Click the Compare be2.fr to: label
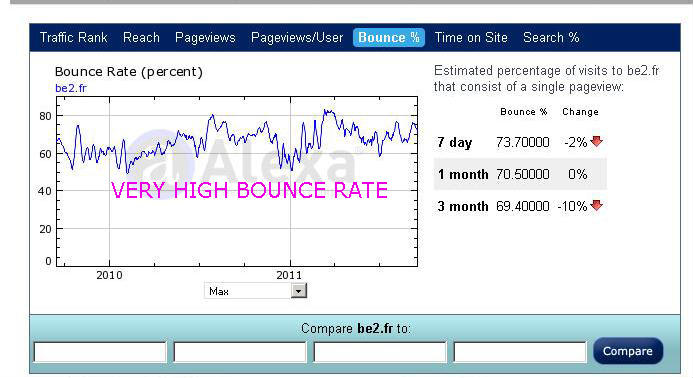This screenshot has width=693, height=378. pos(356,328)
